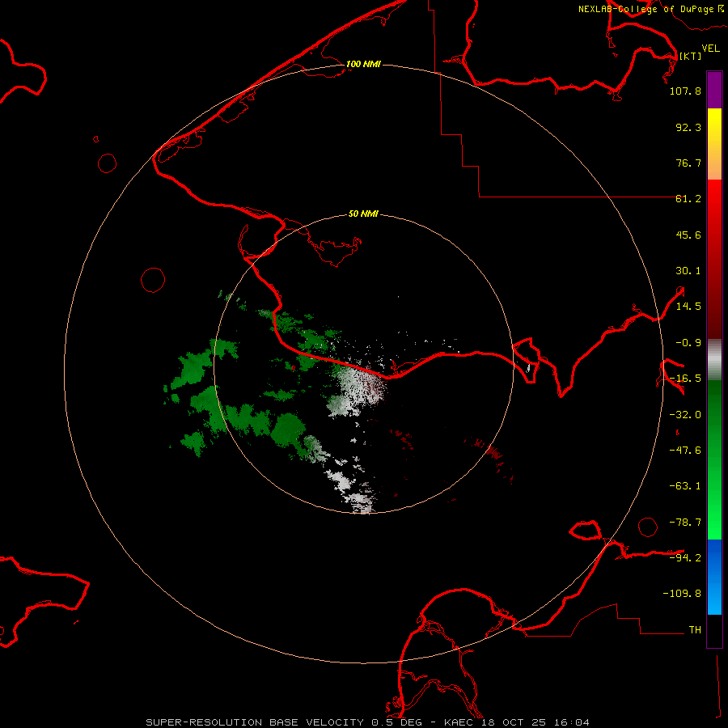Click the 76.7 scale value
Screen dimensions: 728x728
(x=688, y=163)
